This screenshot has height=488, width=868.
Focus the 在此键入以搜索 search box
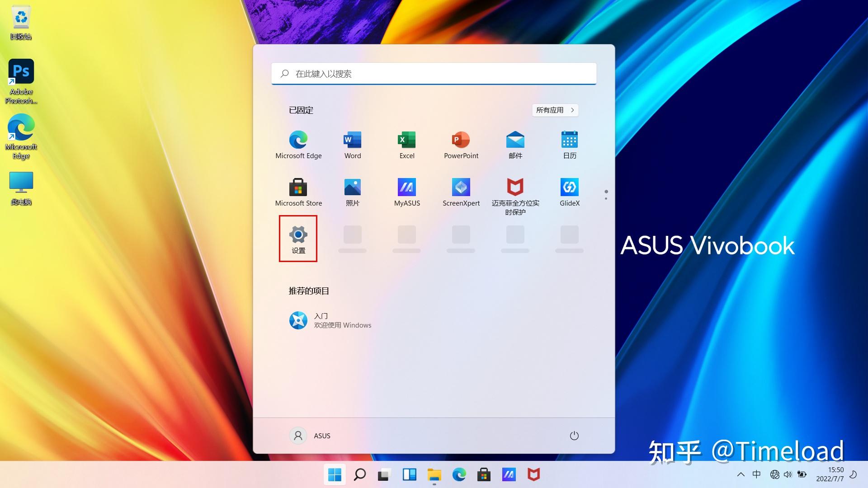click(x=434, y=74)
